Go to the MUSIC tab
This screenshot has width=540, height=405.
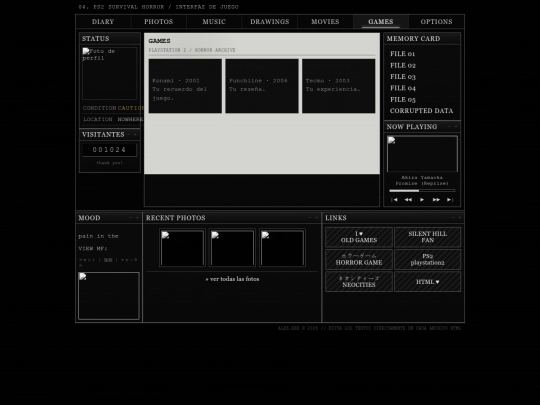coord(214,22)
